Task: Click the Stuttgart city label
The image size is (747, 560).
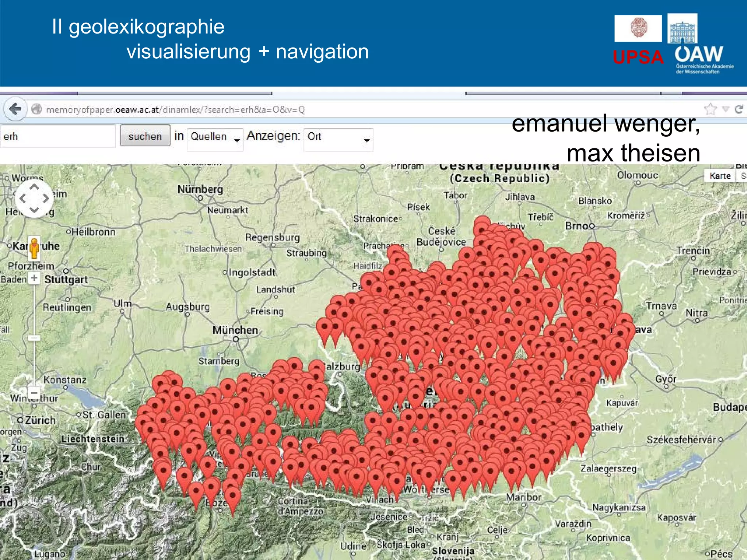Action: [x=66, y=280]
